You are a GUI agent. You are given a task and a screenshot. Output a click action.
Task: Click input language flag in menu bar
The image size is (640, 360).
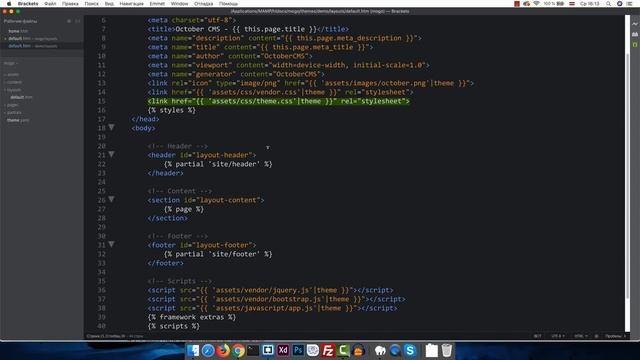[572, 4]
